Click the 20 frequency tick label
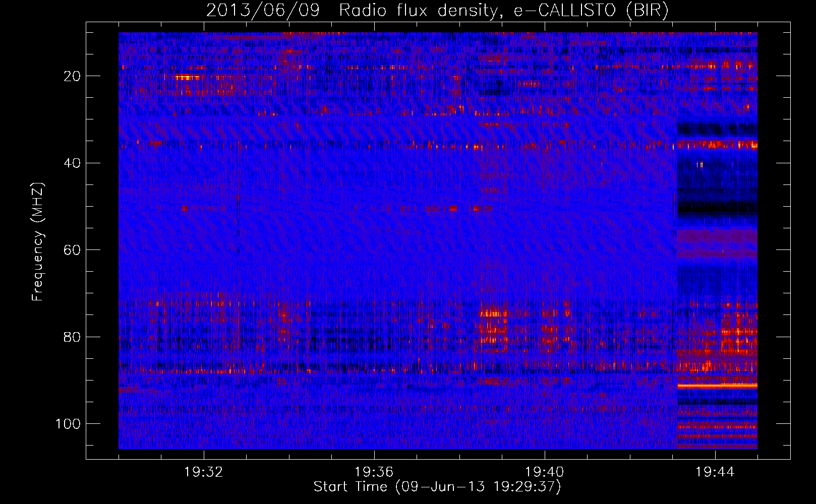 [x=73, y=76]
